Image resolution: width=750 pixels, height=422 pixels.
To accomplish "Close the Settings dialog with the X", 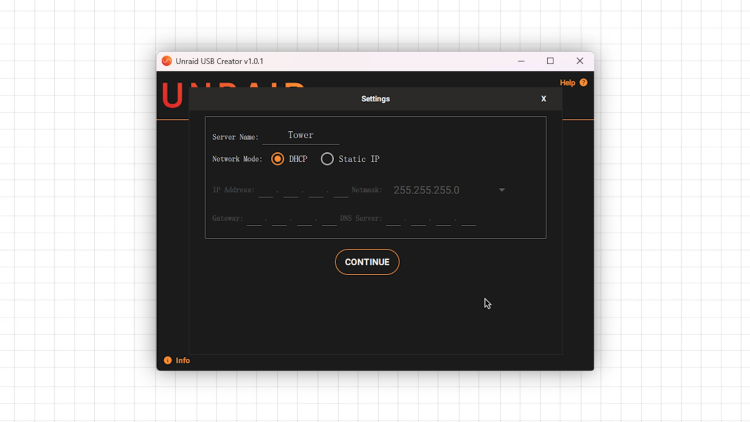I will 543,99.
